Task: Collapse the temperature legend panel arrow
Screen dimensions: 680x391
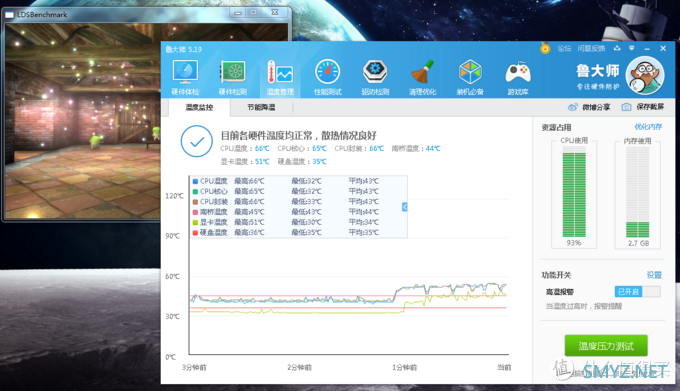Action: tap(405, 207)
